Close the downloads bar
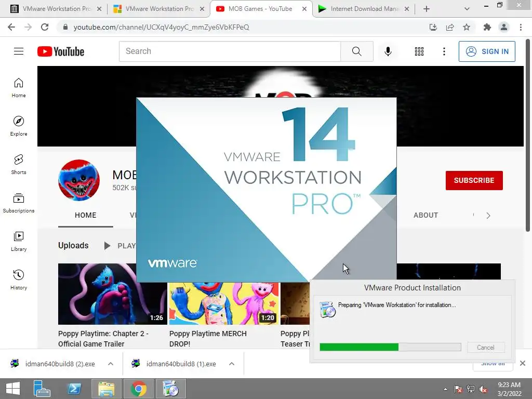Screen dimensions: 532x399 pos(523,363)
